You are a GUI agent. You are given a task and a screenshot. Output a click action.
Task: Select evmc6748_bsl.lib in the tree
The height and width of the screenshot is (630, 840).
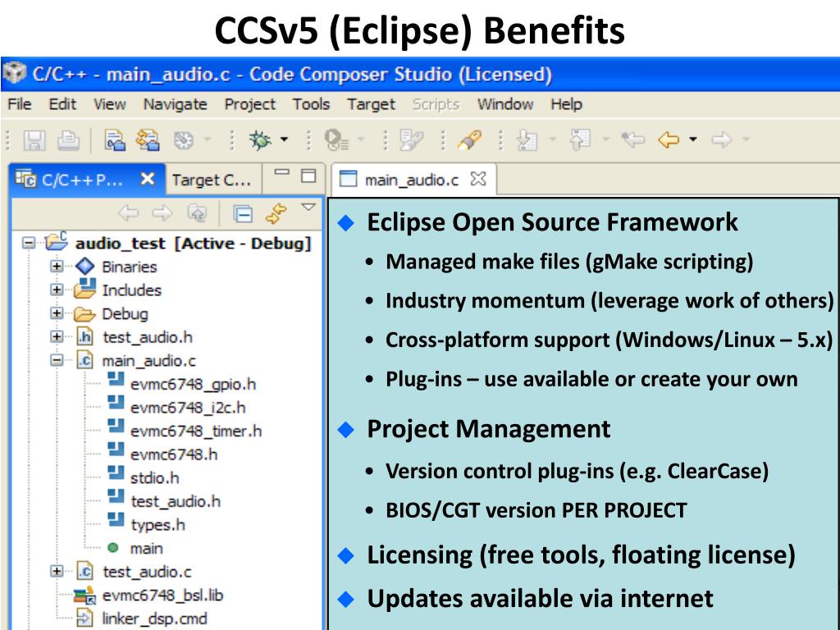[162, 596]
